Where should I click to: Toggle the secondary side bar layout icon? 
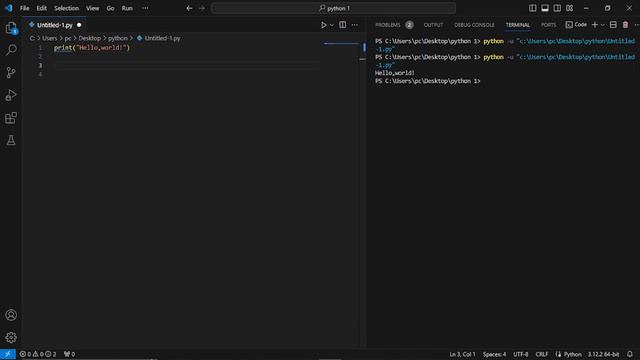click(557, 8)
